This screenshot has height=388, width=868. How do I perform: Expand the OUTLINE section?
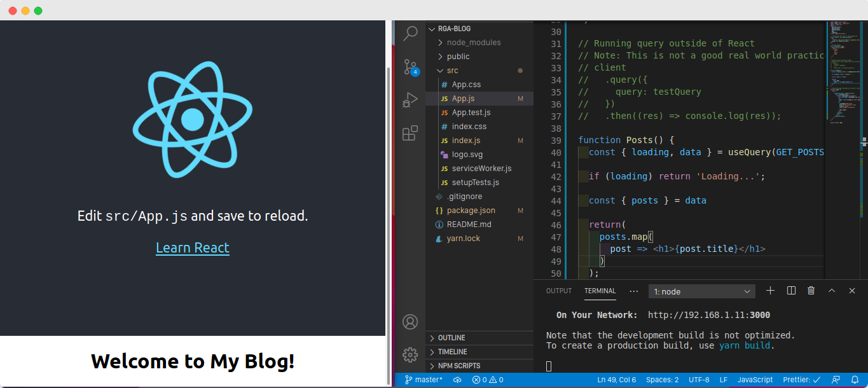coord(479,338)
